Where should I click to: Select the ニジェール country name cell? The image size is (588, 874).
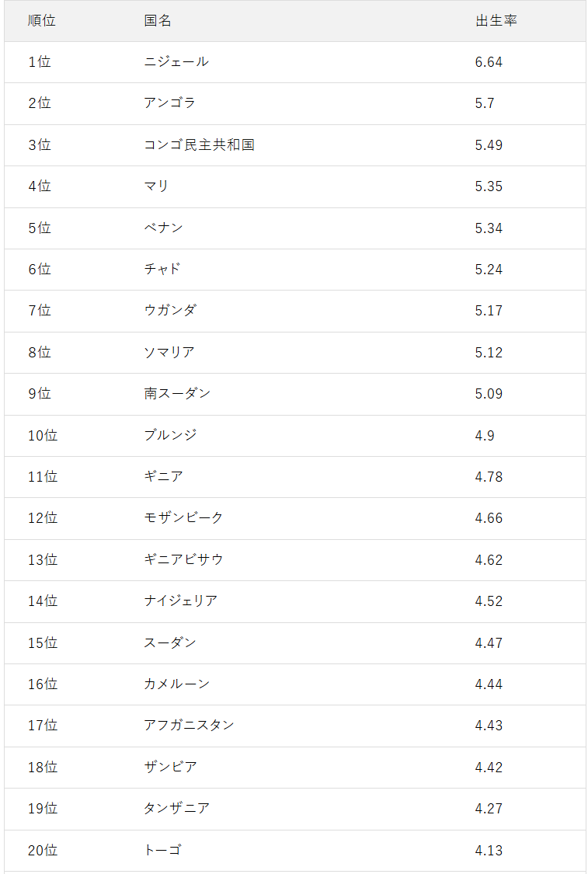pos(176,62)
